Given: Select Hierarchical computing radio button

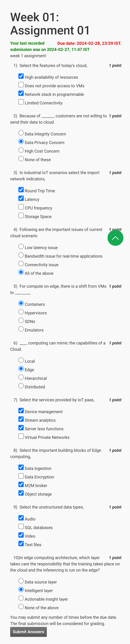Looking at the screenshot, I should (x=21, y=377).
